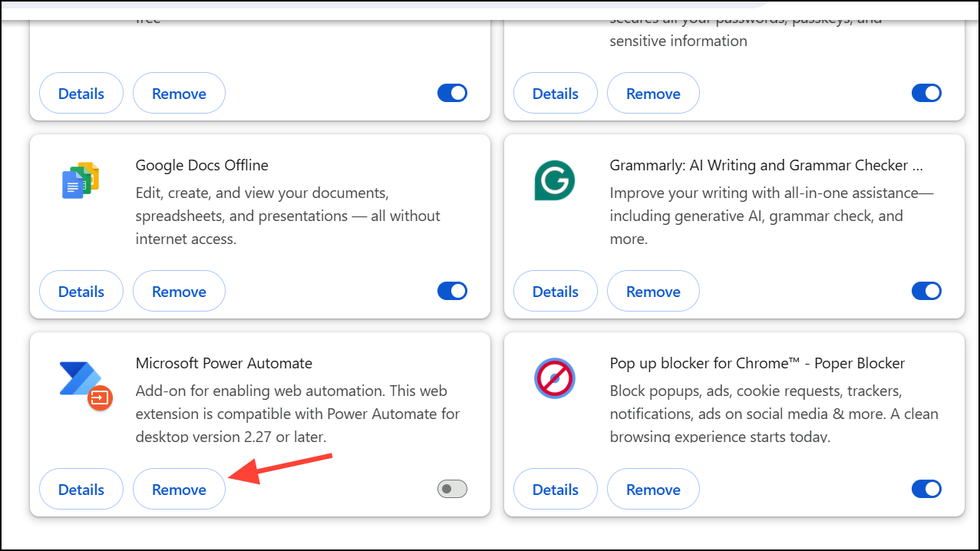Remove the Google Docs Offline extension
The image size is (980, 551).
click(179, 292)
